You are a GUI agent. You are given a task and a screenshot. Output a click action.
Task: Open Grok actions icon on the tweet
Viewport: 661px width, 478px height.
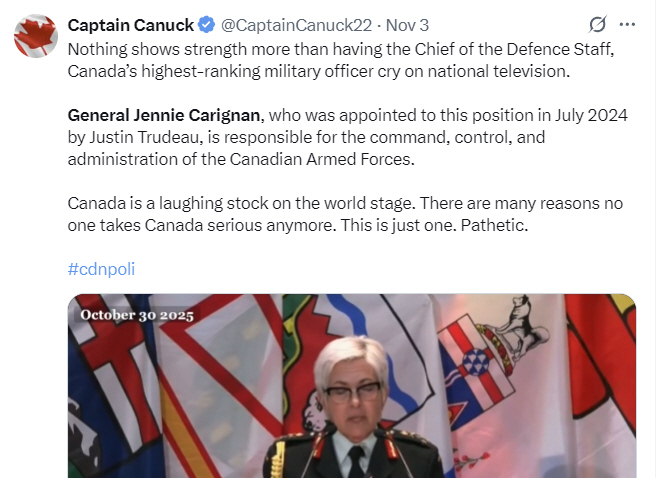coord(597,25)
